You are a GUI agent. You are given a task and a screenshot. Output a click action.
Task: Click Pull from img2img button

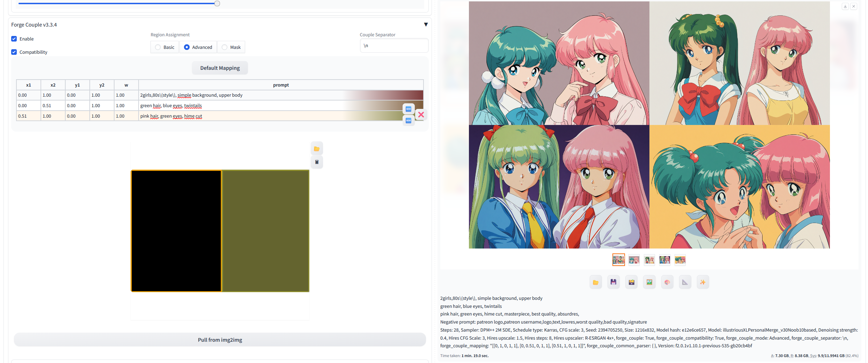coord(220,340)
